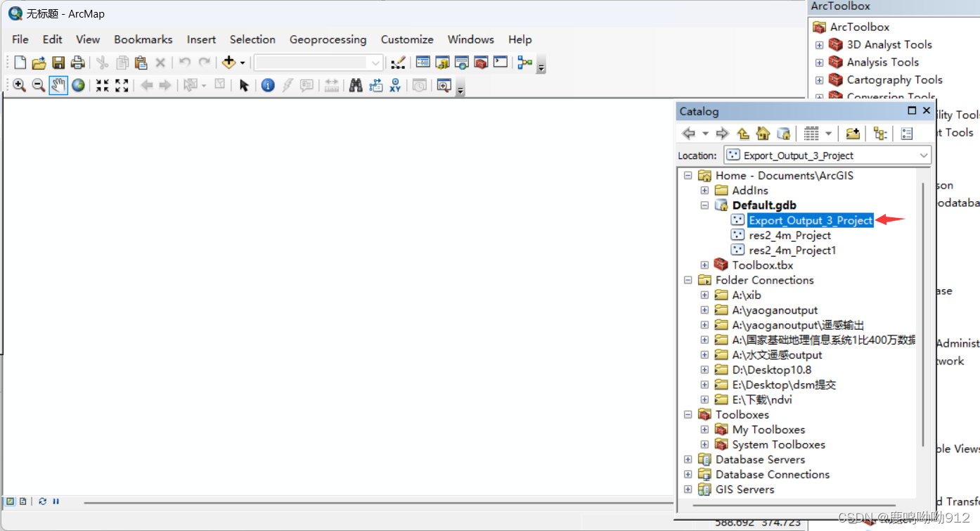Image resolution: width=980 pixels, height=531 pixels.
Task: Open the Customize menu
Action: (x=407, y=39)
